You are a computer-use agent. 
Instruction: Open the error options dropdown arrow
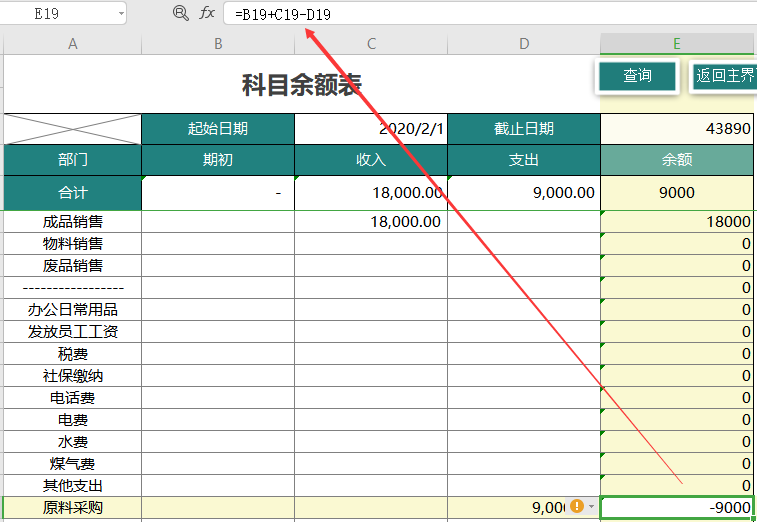click(591, 507)
